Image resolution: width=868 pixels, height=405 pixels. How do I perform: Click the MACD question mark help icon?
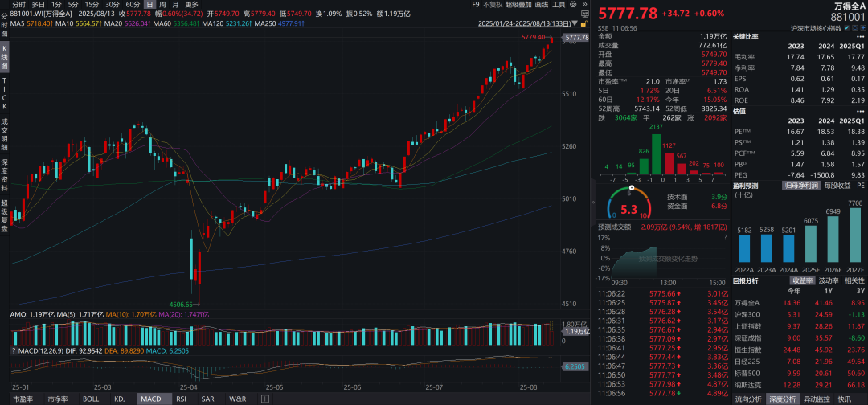point(14,351)
